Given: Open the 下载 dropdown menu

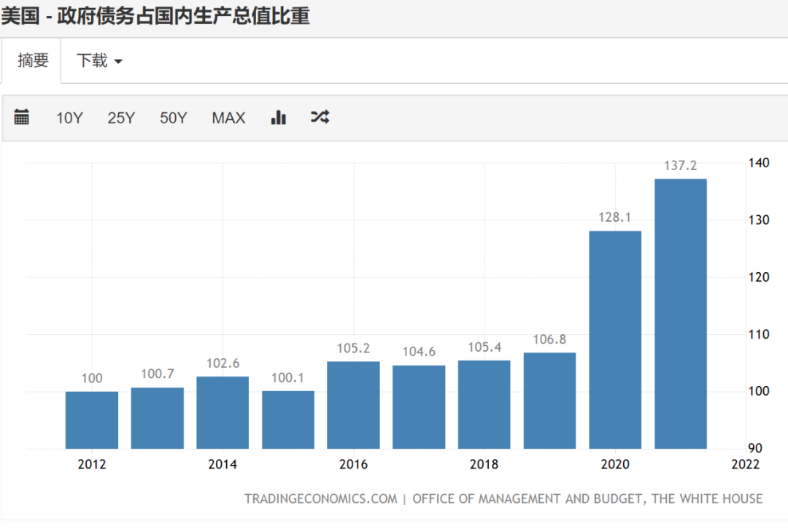Looking at the screenshot, I should [99, 61].
